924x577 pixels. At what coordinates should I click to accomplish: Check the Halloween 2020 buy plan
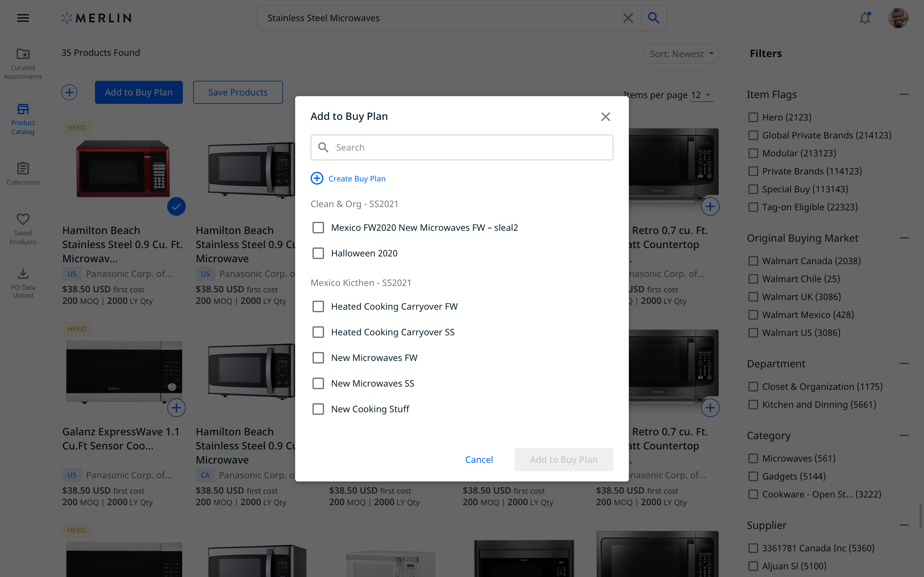(x=318, y=253)
